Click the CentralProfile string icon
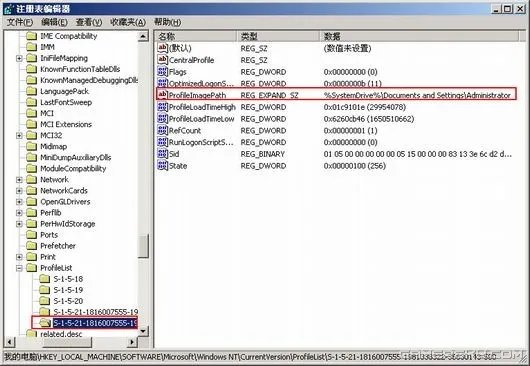This screenshot has width=530, height=366. tap(163, 60)
